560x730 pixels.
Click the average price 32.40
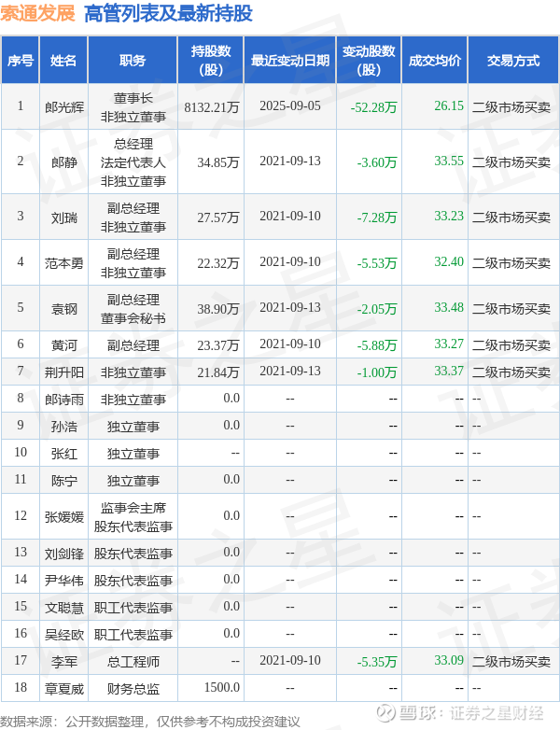pyautogui.click(x=449, y=262)
